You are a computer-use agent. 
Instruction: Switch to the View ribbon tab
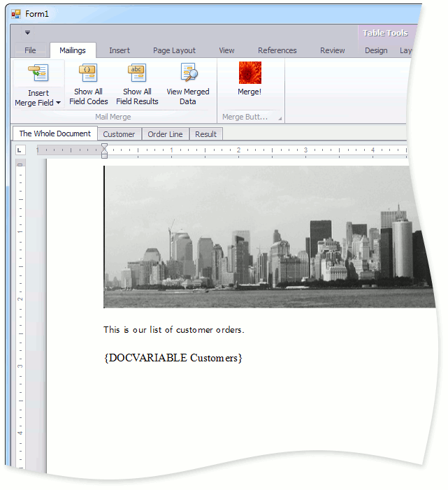226,50
